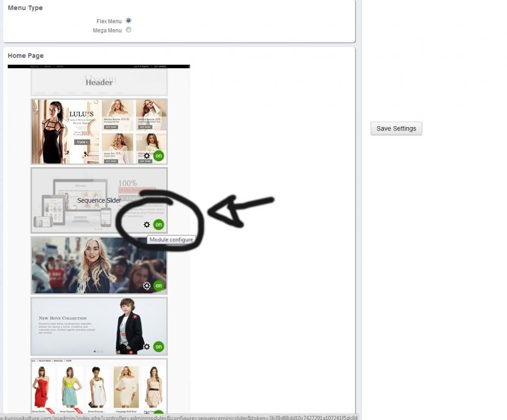Click the red dress product thumbnail

pyautogui.click(x=41, y=387)
